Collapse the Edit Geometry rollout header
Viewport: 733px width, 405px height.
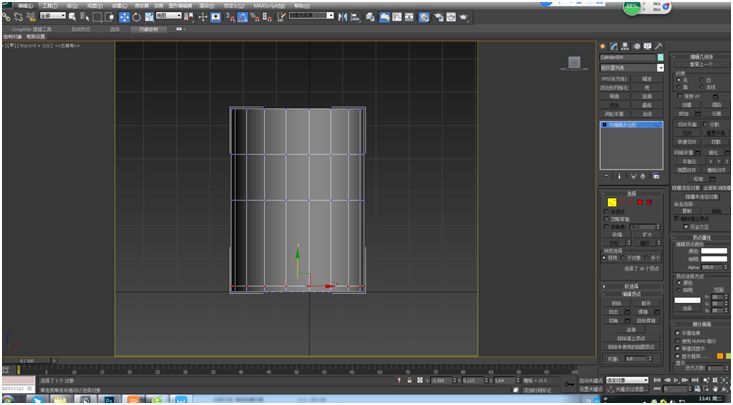(x=701, y=57)
